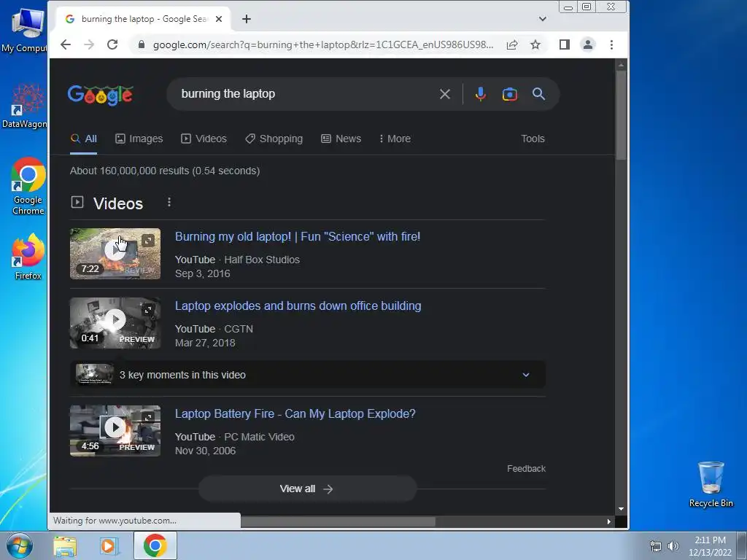The image size is (747, 560).
Task: Open the Chrome profile avatar
Action: [588, 44]
